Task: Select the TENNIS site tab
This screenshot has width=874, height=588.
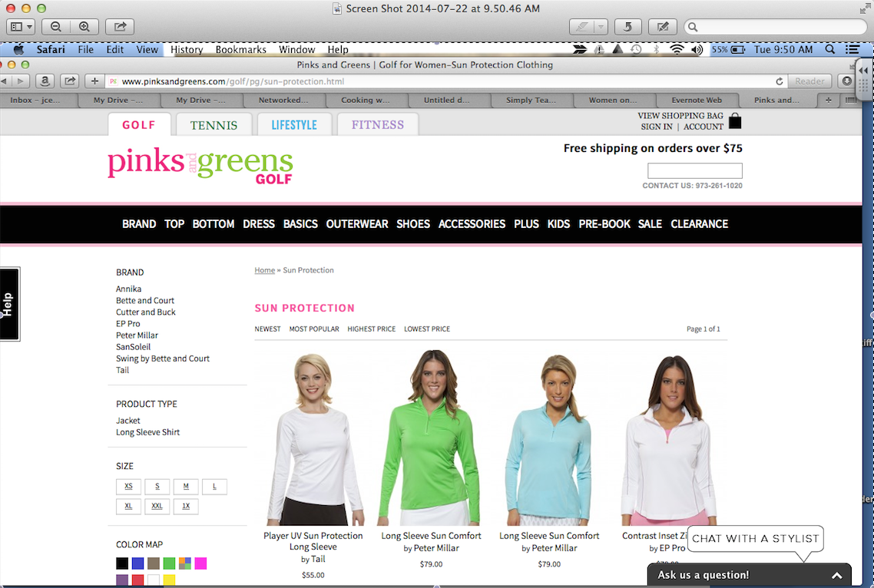Action: tap(214, 124)
